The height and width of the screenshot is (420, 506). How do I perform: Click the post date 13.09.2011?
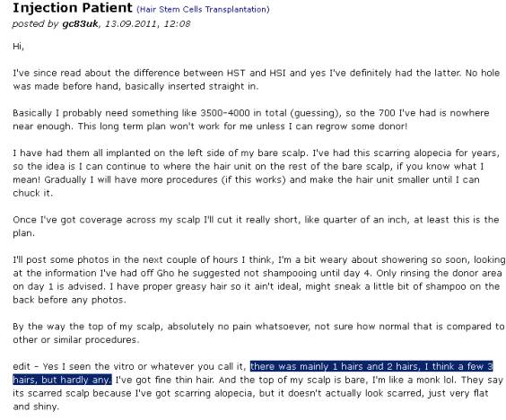pos(131,24)
